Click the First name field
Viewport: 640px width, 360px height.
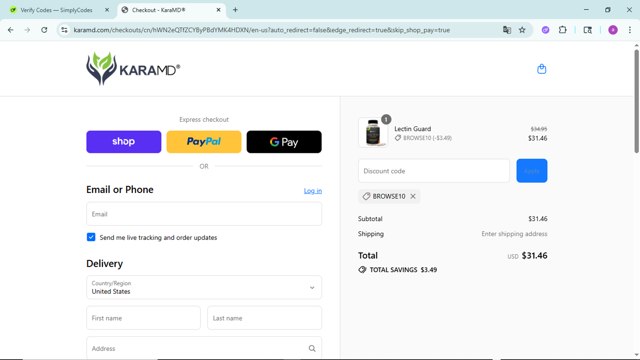(143, 318)
